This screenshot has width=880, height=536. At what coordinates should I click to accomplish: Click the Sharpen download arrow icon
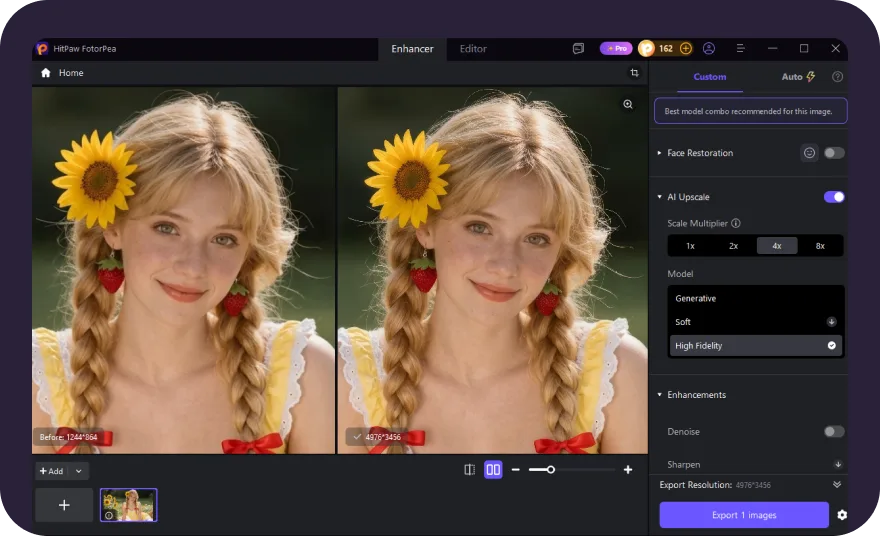coord(837,465)
